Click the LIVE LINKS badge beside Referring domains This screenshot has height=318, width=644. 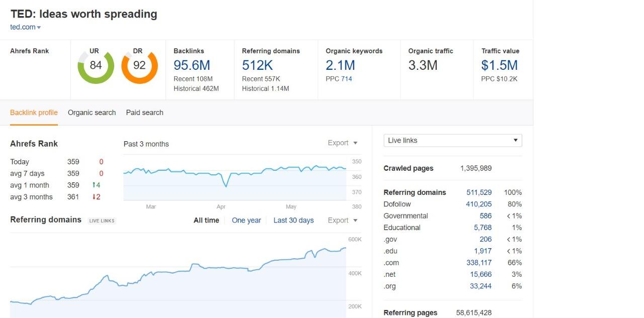click(x=102, y=221)
